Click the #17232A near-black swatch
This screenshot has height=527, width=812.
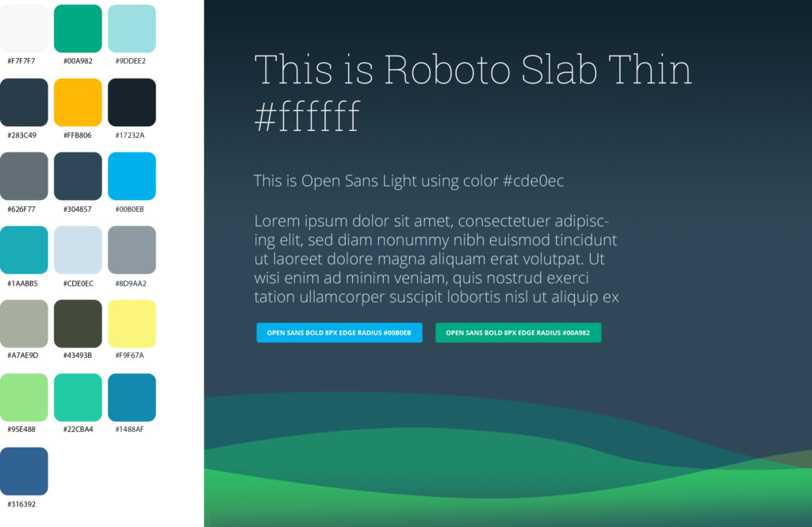[132, 102]
